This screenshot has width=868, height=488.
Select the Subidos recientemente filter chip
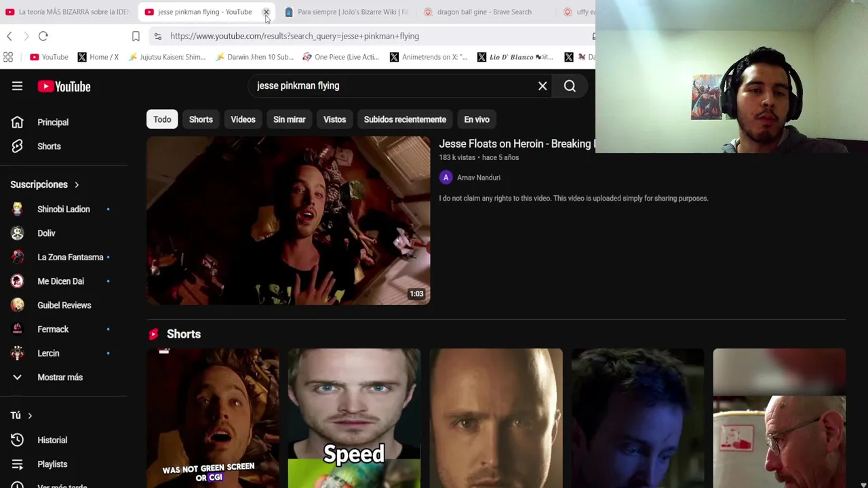click(405, 119)
